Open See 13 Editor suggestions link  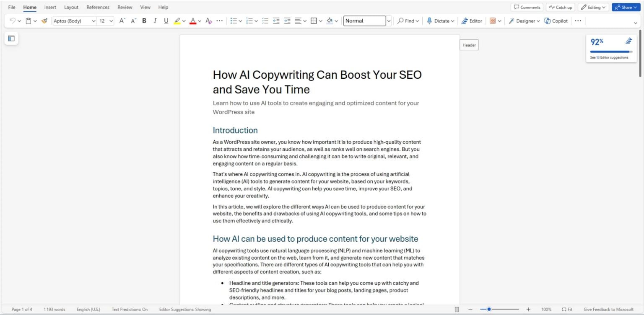pos(609,57)
